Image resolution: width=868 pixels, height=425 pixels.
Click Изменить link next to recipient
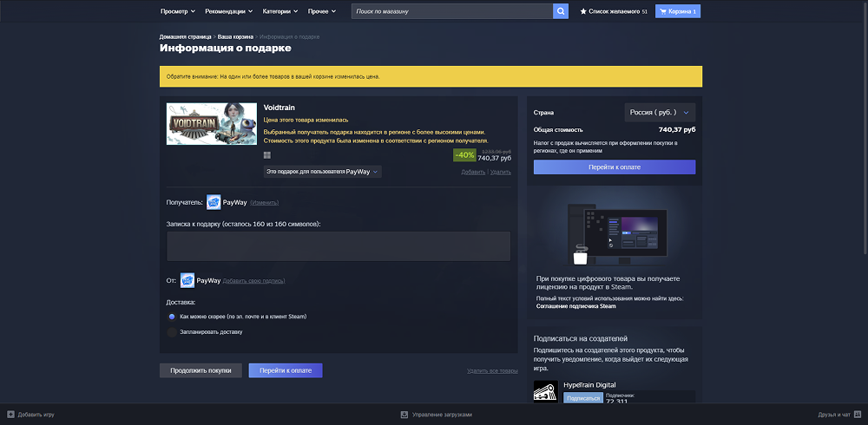point(265,203)
